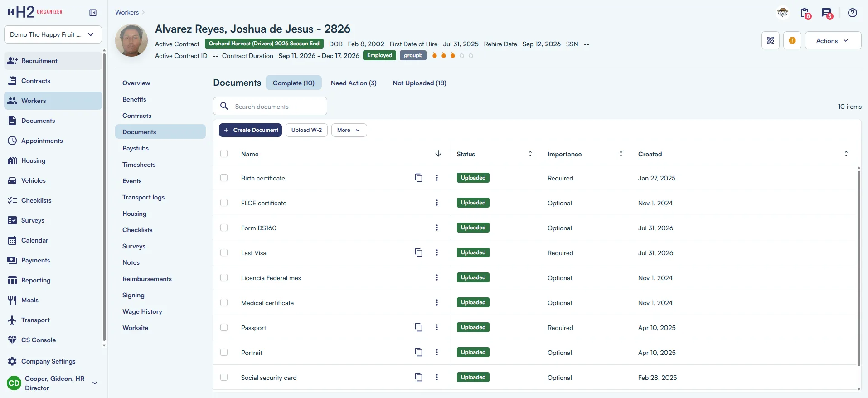Check the Social security card row checkbox
Viewport: 868px width, 398px height.
point(224,377)
